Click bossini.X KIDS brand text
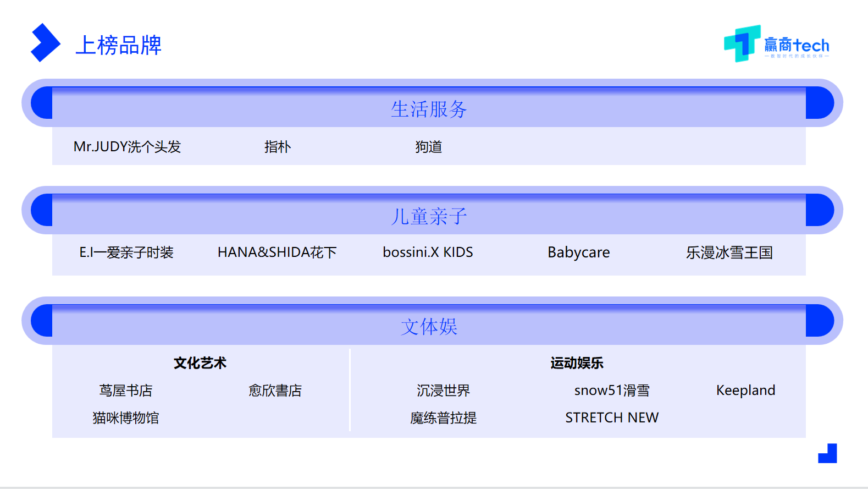The width and height of the screenshot is (868, 489). (x=428, y=252)
